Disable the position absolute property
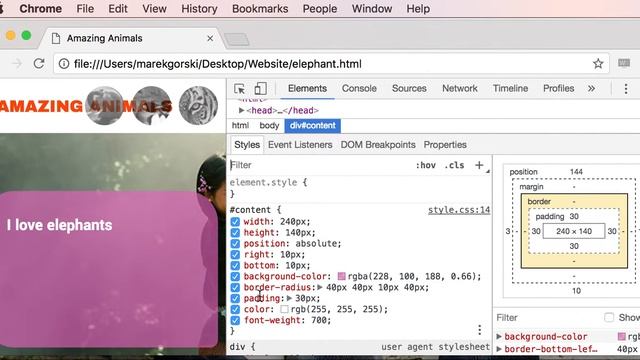Screen dimensions: 640x360 [x=235, y=244]
